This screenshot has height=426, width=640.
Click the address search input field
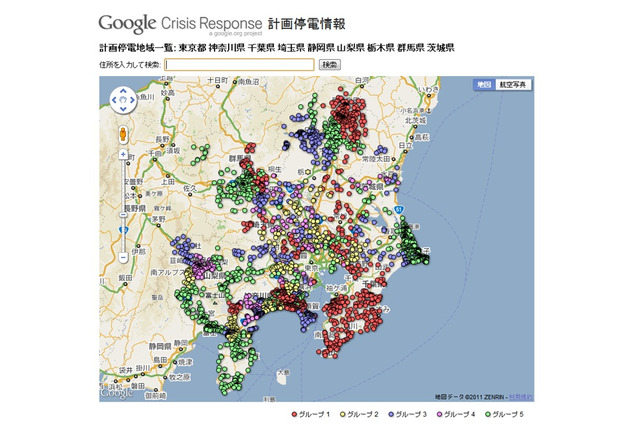coord(239,64)
